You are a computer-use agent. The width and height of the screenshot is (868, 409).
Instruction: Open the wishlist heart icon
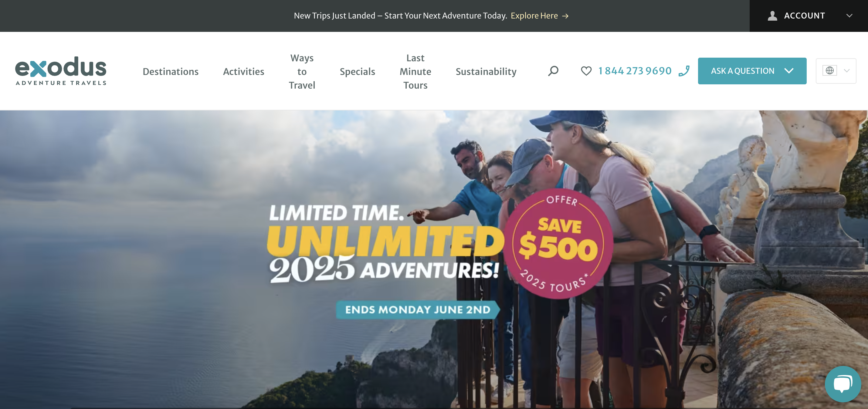tap(586, 71)
